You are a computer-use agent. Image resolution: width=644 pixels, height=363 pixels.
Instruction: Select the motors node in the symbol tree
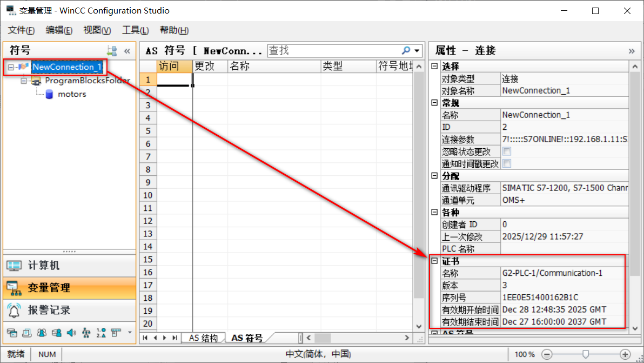[x=72, y=94]
